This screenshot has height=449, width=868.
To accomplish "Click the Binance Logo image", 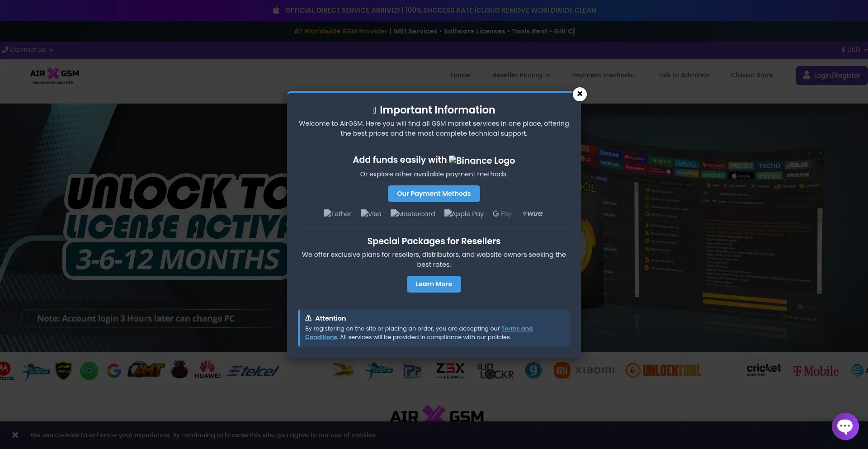I will click(x=481, y=161).
